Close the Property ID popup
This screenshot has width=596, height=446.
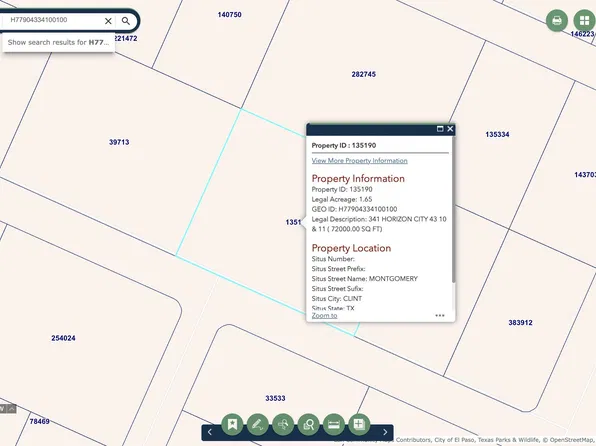pyautogui.click(x=450, y=129)
